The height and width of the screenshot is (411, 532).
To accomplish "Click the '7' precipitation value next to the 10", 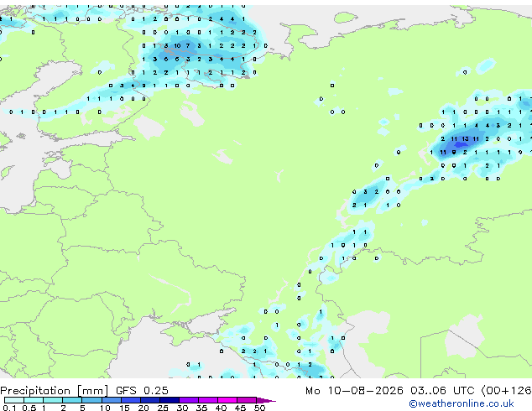I will pos(188,46).
